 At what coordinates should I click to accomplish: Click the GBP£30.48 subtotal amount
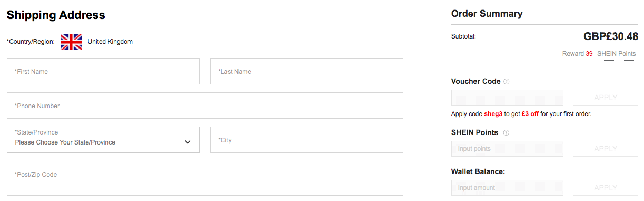[611, 36]
